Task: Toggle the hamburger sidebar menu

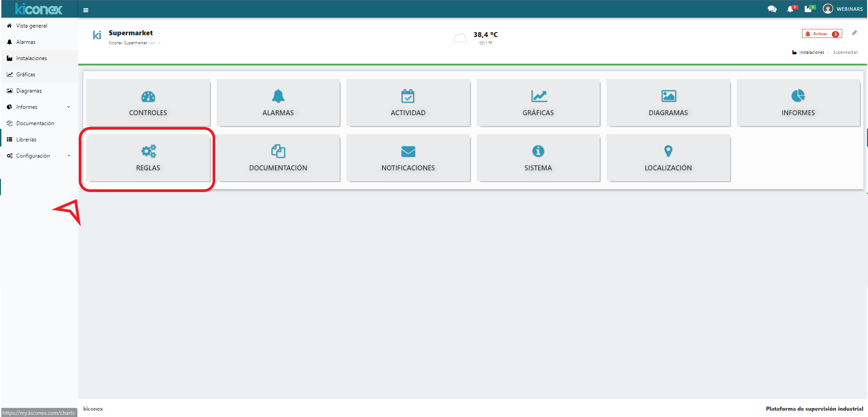Action: pos(85,10)
